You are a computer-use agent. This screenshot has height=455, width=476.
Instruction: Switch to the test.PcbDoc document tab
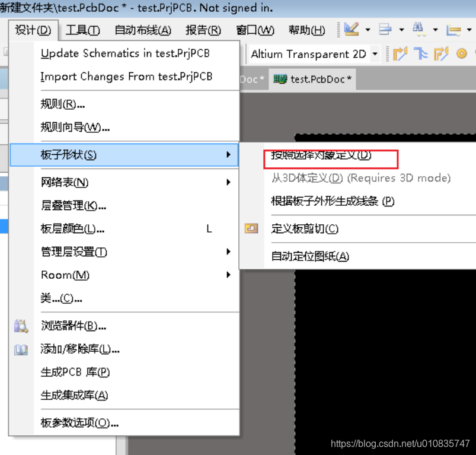(x=313, y=79)
